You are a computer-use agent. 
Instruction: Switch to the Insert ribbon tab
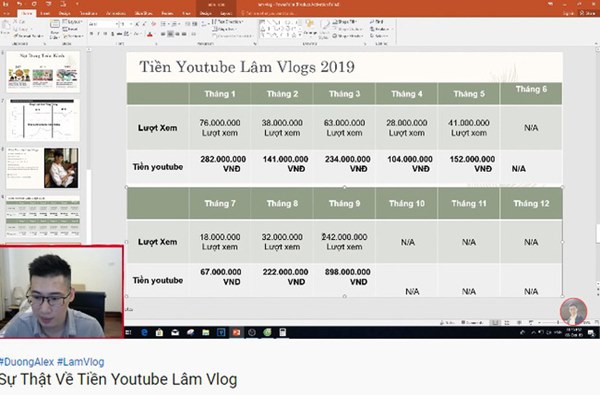[45, 13]
